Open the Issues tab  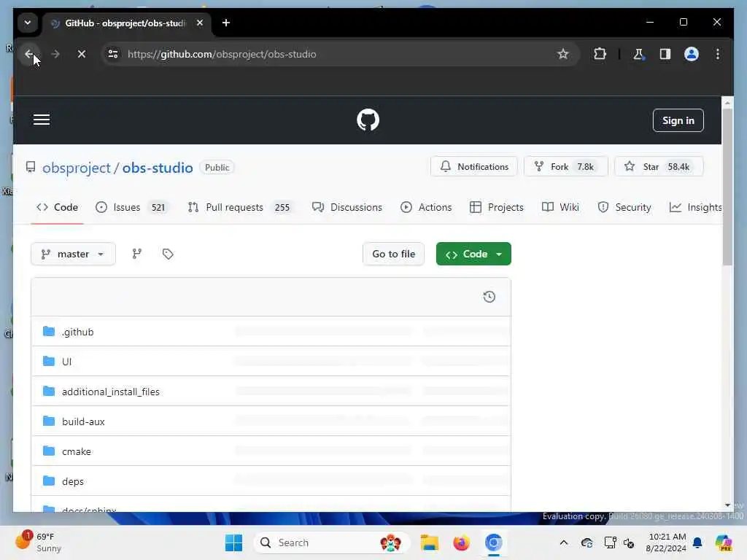point(132,207)
